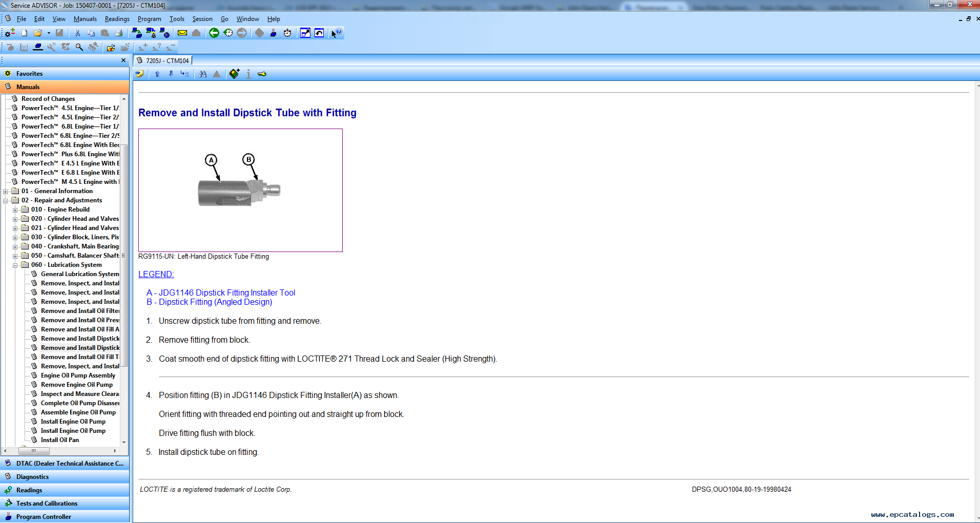The width and height of the screenshot is (980, 523).
Task: Select Assemble Engine Oil Pump tree item
Action: (x=78, y=412)
